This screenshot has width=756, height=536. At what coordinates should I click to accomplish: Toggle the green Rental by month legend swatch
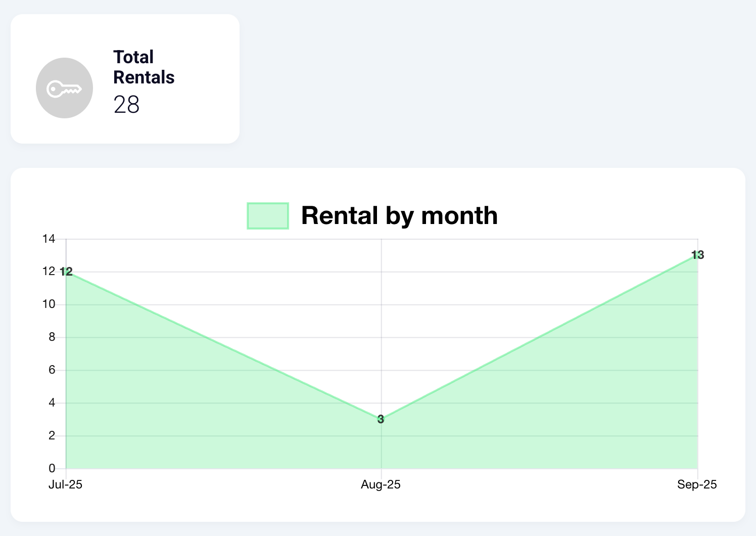[268, 216]
